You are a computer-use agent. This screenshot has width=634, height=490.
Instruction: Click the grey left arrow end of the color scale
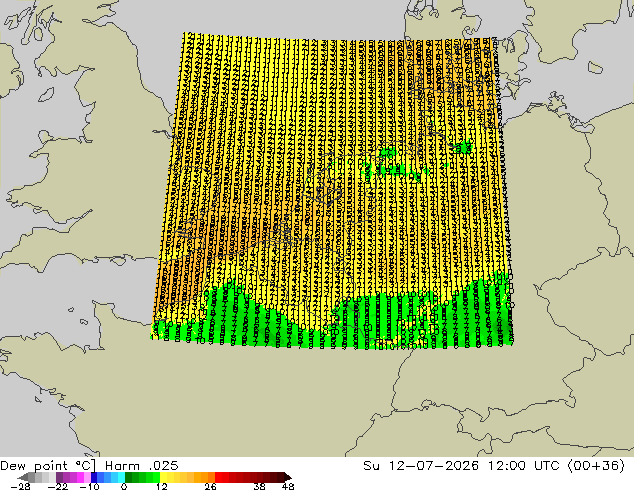24,477
